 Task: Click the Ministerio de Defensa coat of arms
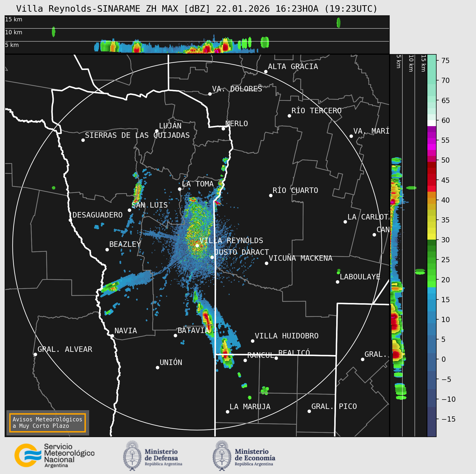tap(132, 456)
